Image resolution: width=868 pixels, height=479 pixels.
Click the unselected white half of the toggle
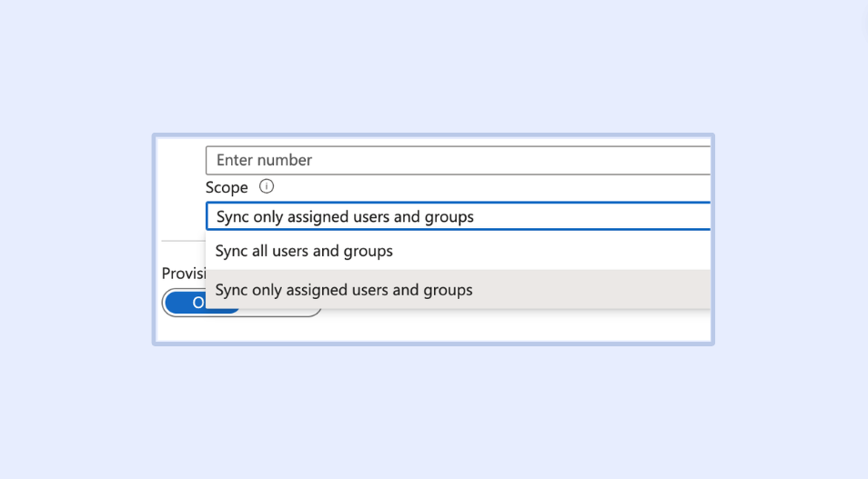click(x=280, y=304)
